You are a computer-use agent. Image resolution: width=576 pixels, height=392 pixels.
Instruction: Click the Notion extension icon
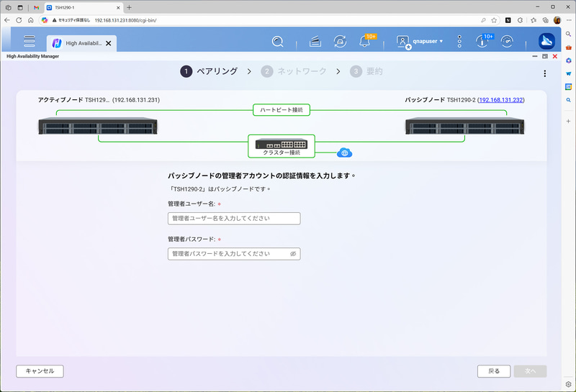pyautogui.click(x=508, y=20)
